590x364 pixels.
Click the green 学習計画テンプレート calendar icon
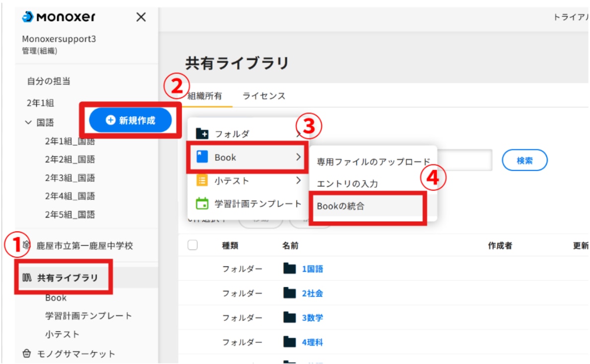click(x=202, y=204)
